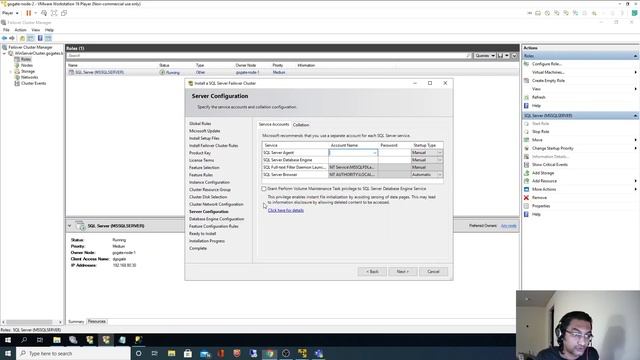640x360 pixels.
Task: Collapse SQL Server (MSSQLSERVER) Actions section
Action: tap(635, 116)
